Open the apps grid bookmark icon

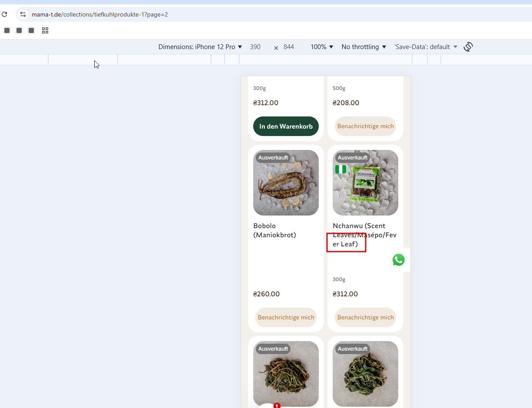pos(45,30)
